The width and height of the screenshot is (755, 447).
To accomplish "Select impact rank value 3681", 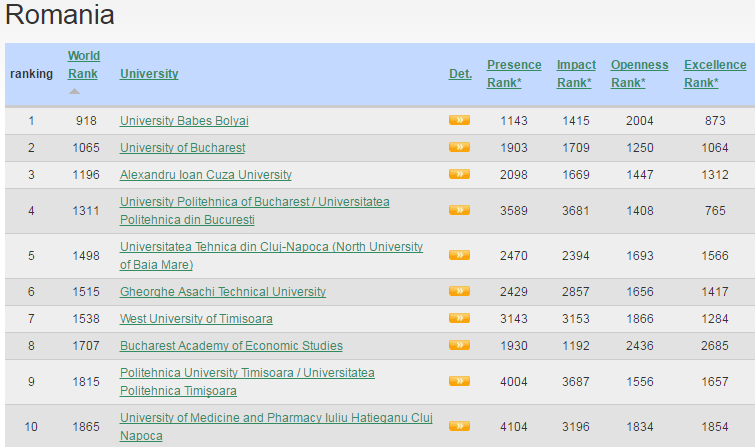I will pos(576,210).
